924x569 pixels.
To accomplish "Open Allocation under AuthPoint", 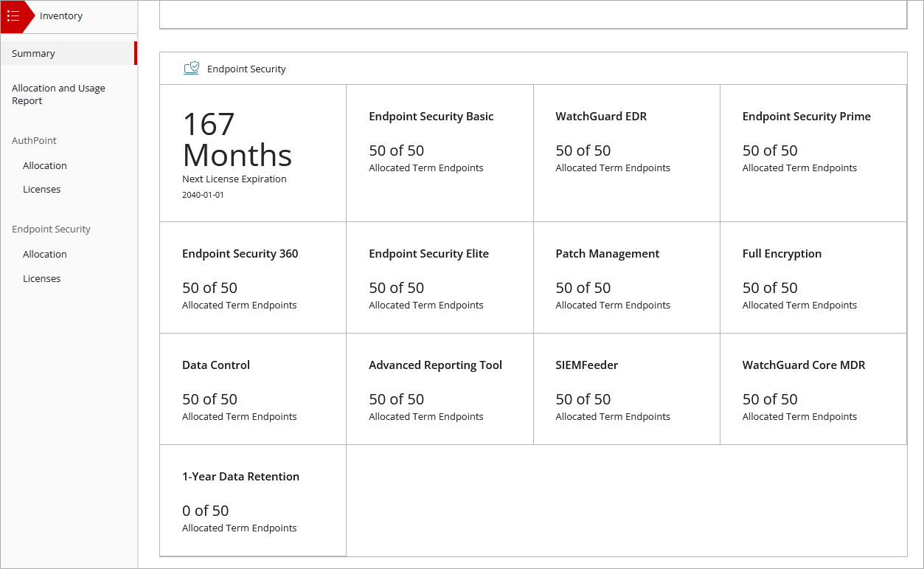I will click(44, 165).
